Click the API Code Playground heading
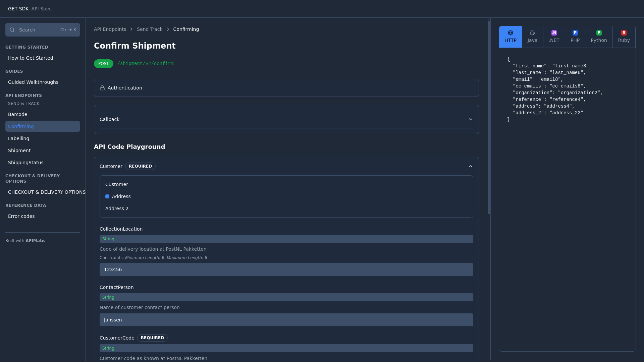 [129, 147]
